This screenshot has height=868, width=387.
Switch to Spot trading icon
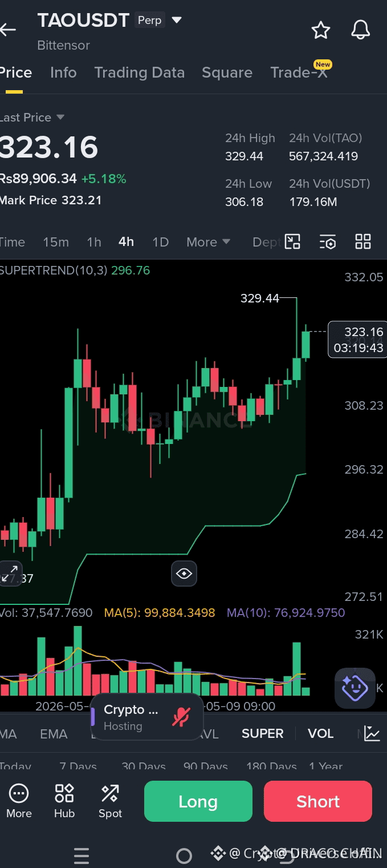pyautogui.click(x=110, y=801)
